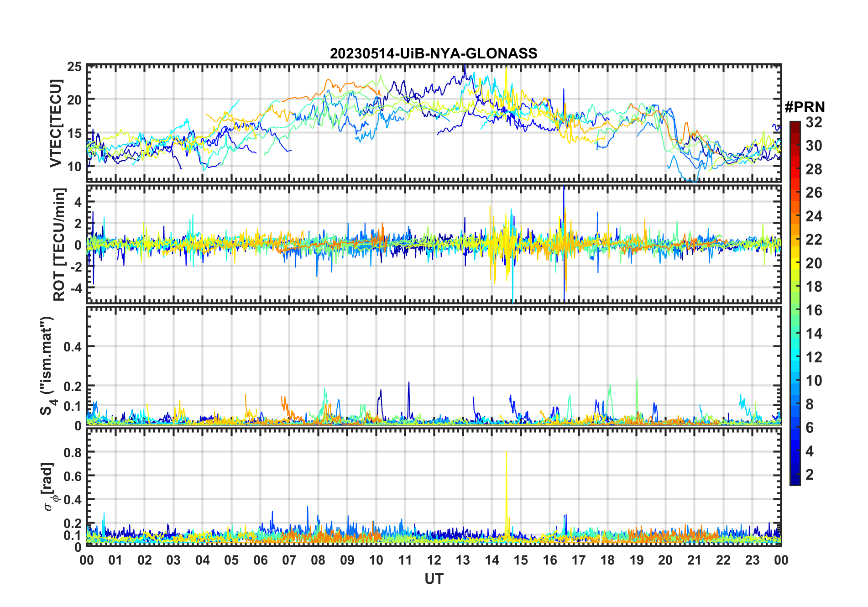Click the σφ[rad] y-axis label
The width and height of the screenshot is (868, 607).
click(x=48, y=487)
